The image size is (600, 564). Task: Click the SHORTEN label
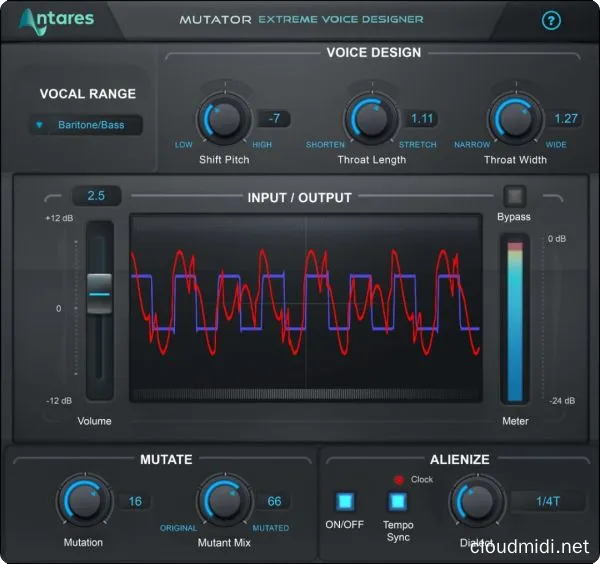(325, 145)
